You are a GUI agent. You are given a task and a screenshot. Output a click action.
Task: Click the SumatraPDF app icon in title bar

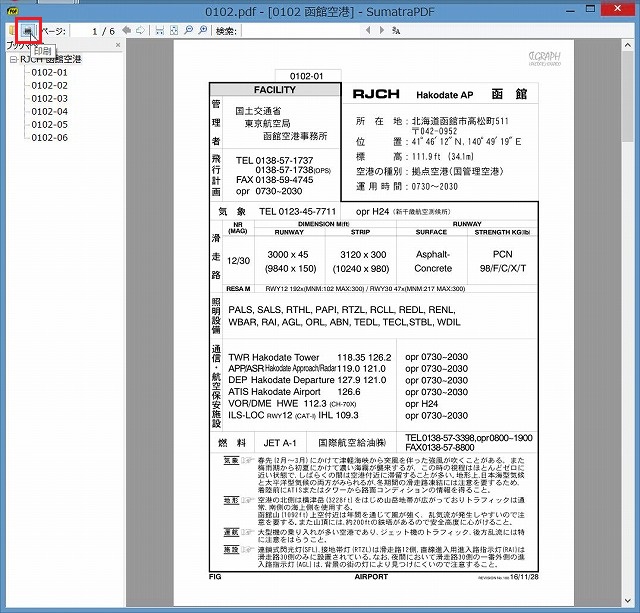(x=13, y=10)
